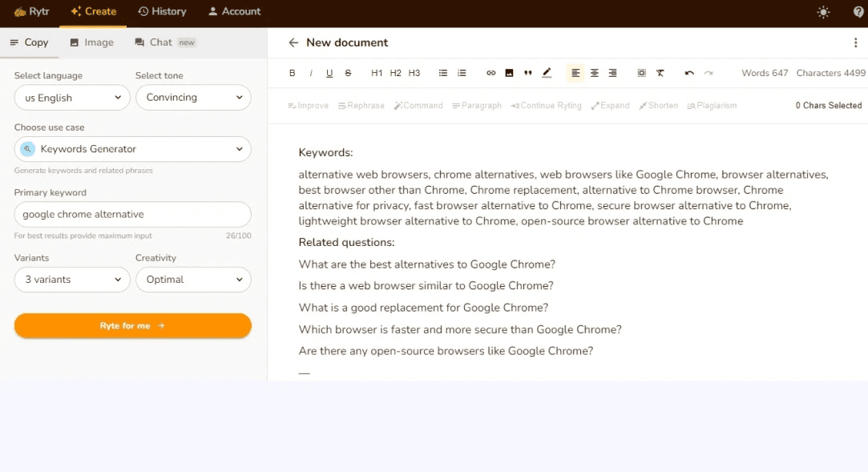Image resolution: width=868 pixels, height=472 pixels.
Task: Open the History tab
Action: (162, 12)
